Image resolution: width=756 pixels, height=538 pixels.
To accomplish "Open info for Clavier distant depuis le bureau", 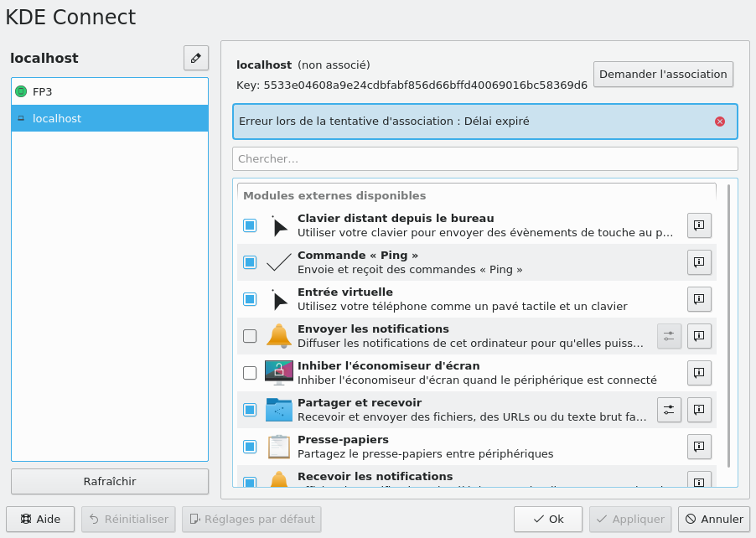I will tap(699, 225).
